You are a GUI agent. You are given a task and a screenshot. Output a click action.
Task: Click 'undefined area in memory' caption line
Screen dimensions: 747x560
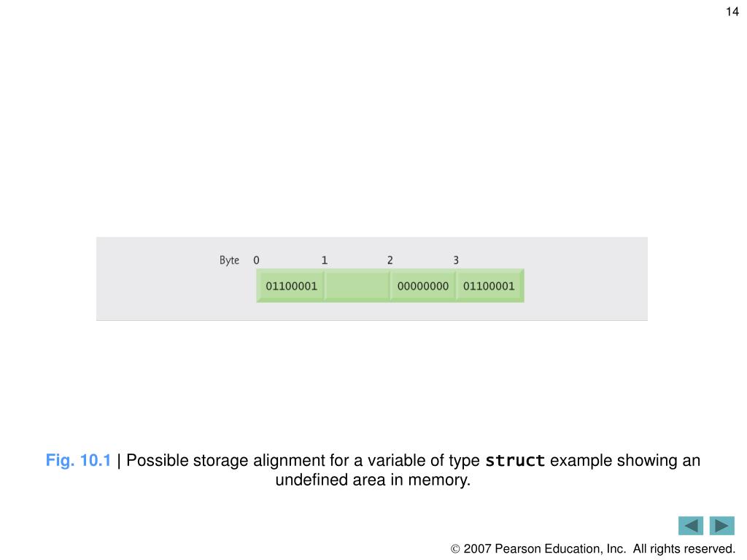pos(373,480)
